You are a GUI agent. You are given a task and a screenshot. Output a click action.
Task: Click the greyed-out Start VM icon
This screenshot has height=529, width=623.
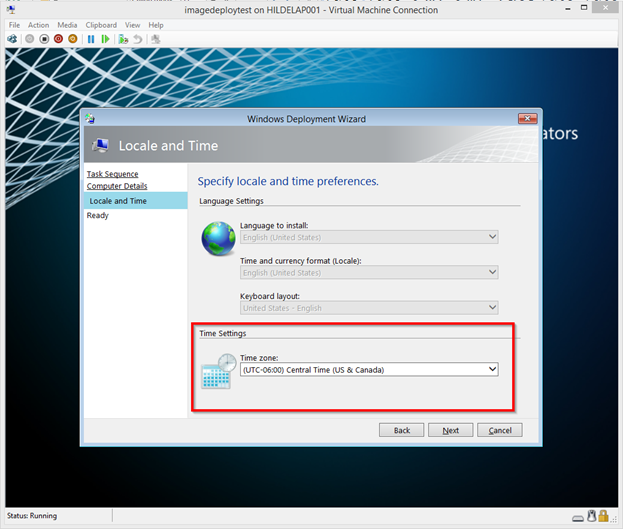point(29,39)
